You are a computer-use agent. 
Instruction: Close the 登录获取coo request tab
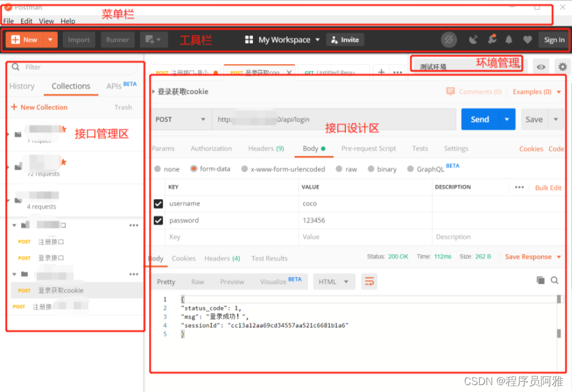click(289, 73)
